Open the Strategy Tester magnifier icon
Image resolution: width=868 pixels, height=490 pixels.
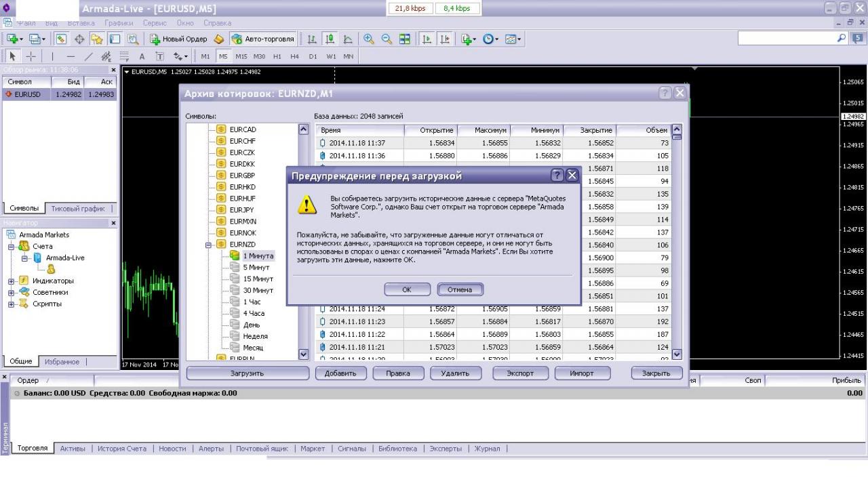(x=132, y=39)
